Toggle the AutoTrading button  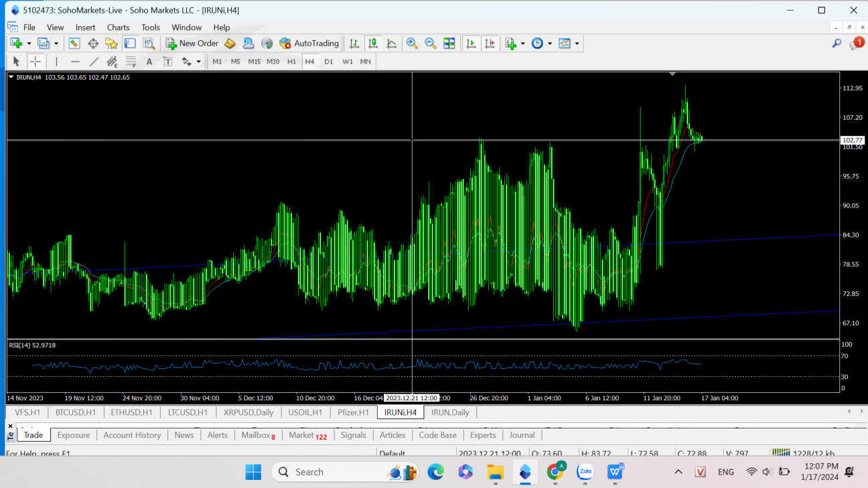click(x=309, y=44)
